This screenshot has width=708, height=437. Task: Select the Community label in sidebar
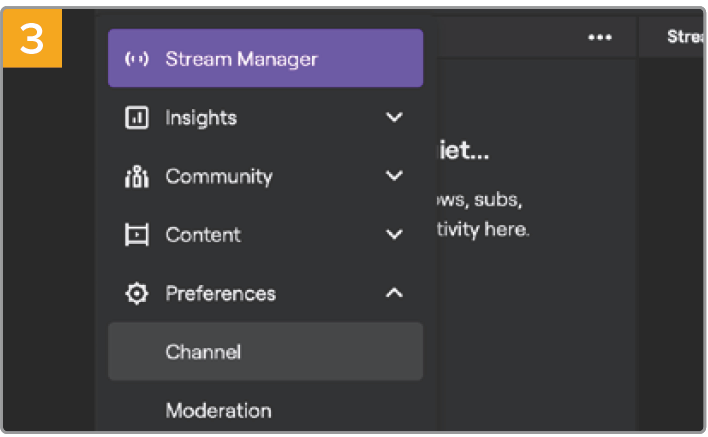218,177
